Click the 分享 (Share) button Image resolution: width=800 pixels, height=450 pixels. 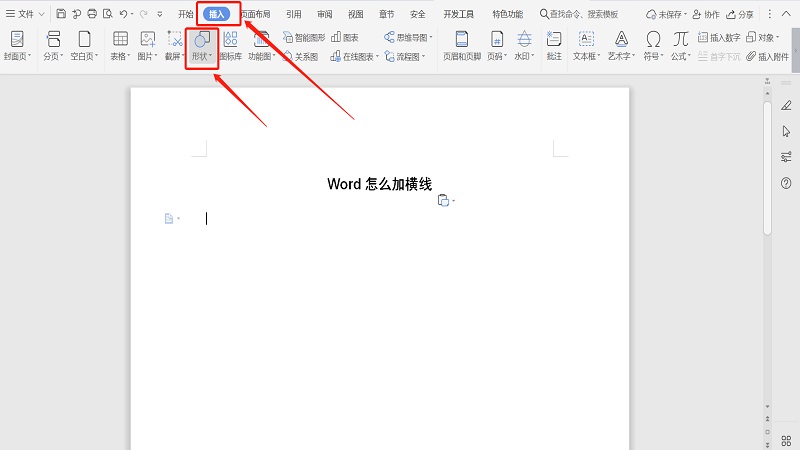coord(740,14)
